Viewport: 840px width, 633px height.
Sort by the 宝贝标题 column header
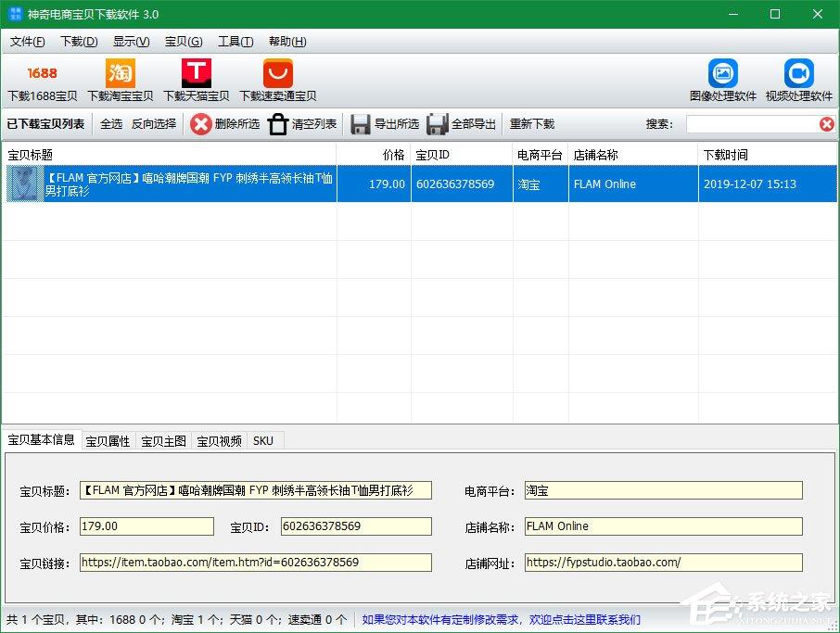coord(170,155)
